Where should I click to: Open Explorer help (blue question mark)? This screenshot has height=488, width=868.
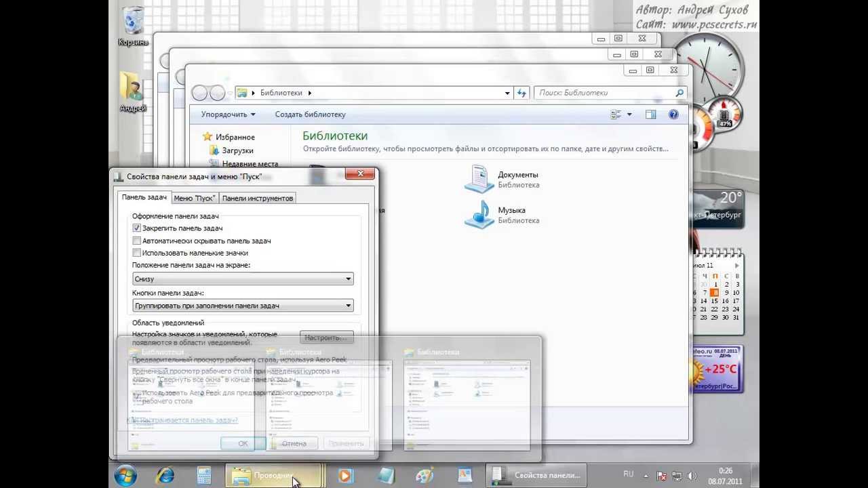(673, 115)
